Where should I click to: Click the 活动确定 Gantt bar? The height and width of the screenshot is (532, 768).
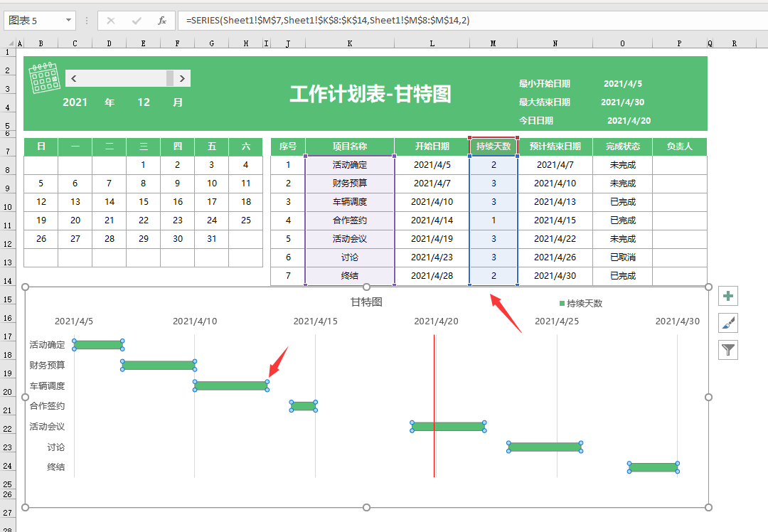pyautogui.click(x=98, y=345)
